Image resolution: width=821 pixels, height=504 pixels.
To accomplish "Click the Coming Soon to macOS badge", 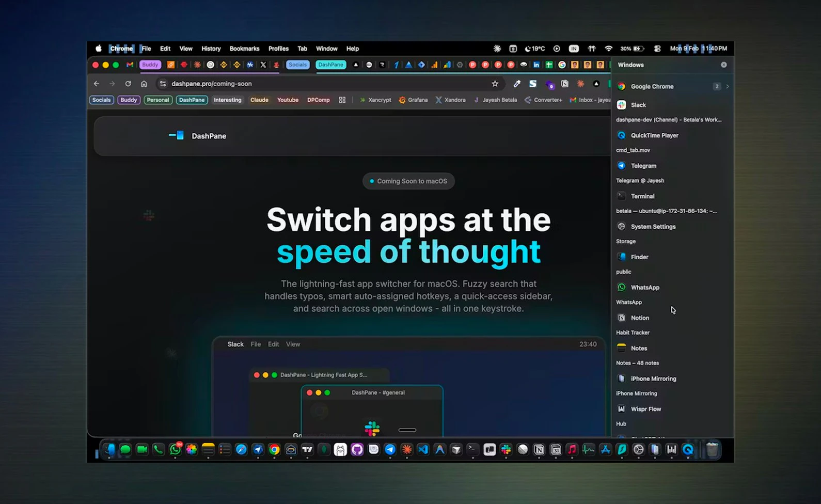I will 408,181.
